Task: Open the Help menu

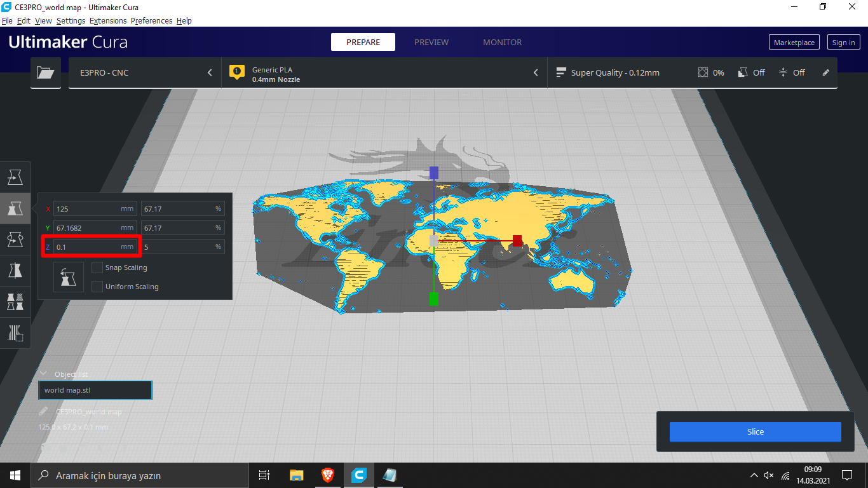Action: tap(184, 20)
